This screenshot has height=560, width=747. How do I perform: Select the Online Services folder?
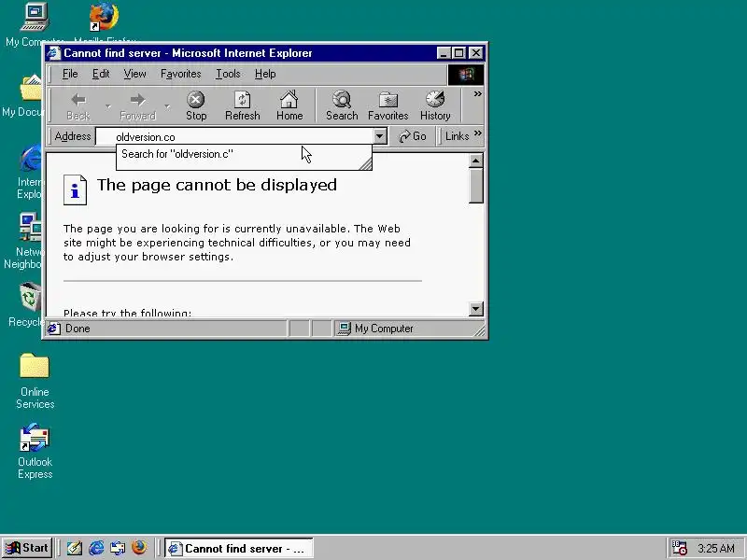pos(35,381)
